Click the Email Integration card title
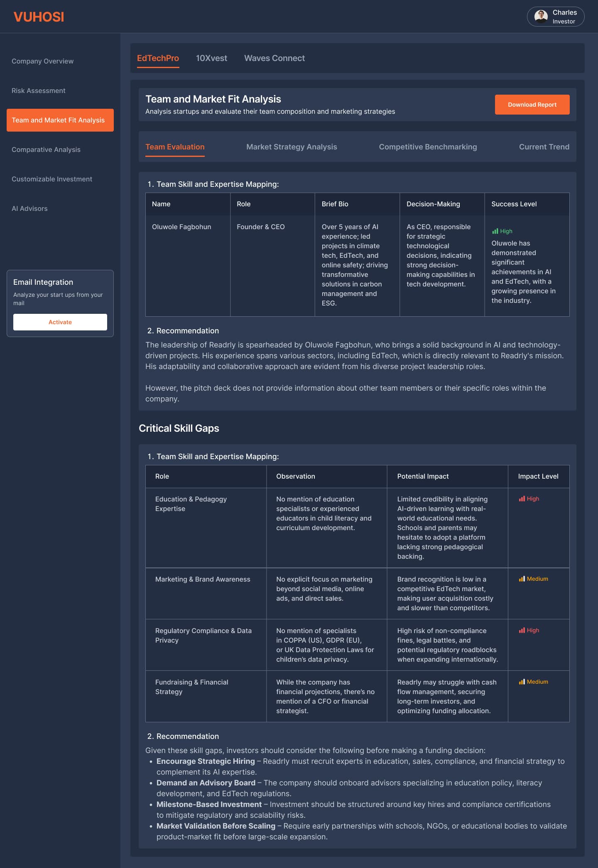This screenshot has width=598, height=868. [x=43, y=282]
